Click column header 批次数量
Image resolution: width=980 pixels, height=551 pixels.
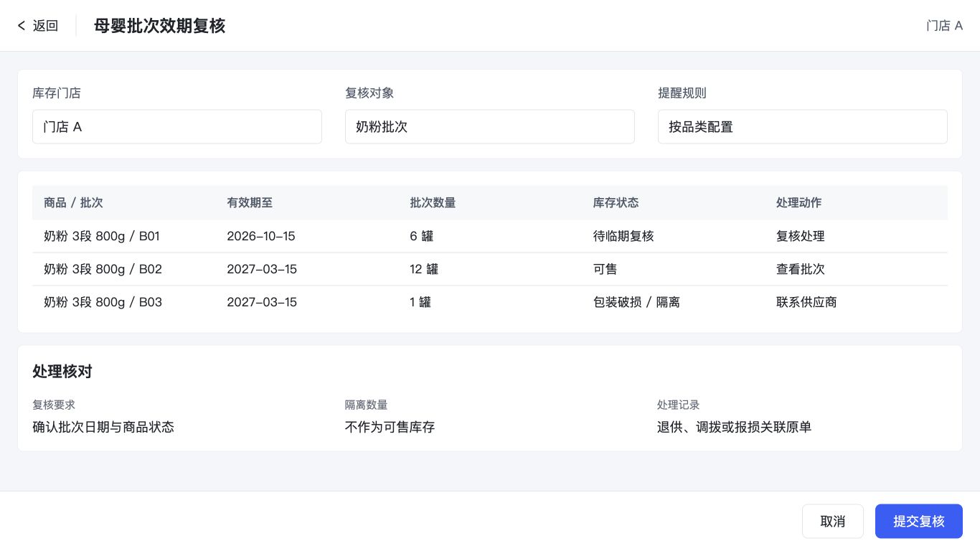point(433,203)
